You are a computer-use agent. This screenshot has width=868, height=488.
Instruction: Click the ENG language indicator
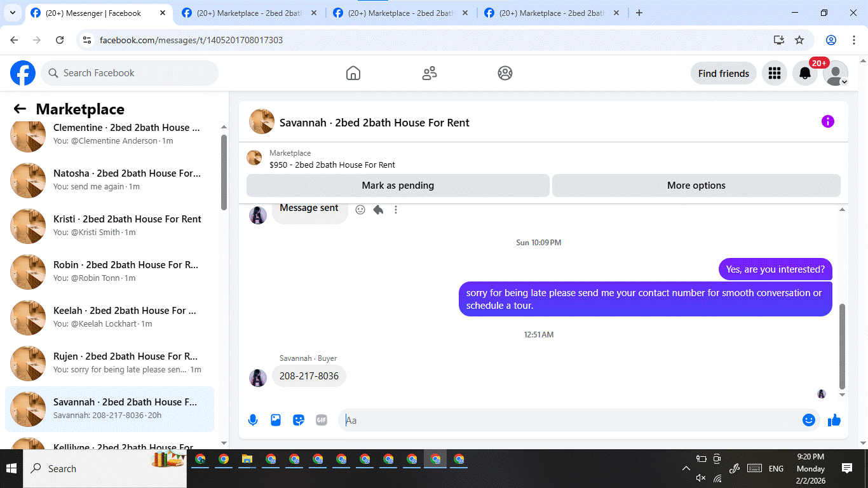point(776,469)
